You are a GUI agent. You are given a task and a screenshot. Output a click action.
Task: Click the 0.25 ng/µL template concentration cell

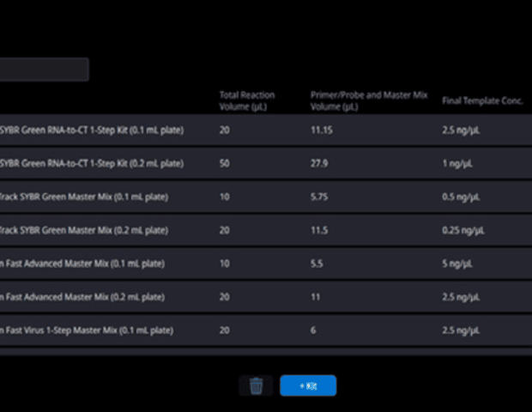click(x=463, y=230)
